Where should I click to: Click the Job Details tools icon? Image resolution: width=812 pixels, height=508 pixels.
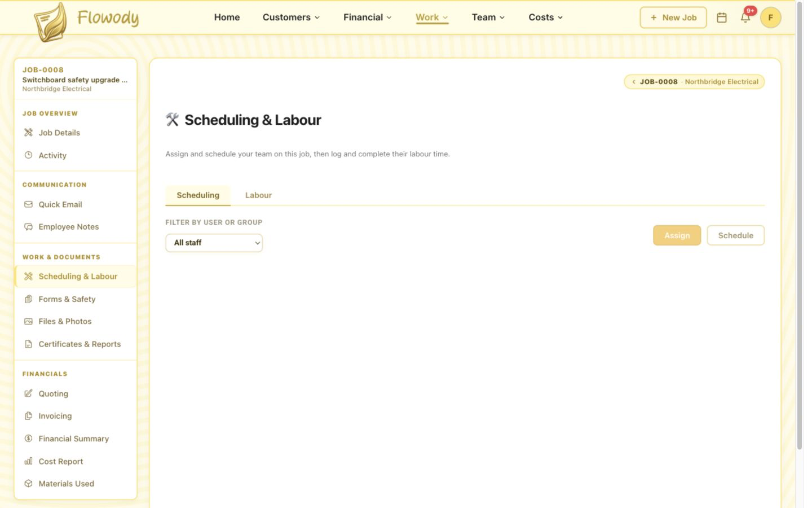[28, 133]
